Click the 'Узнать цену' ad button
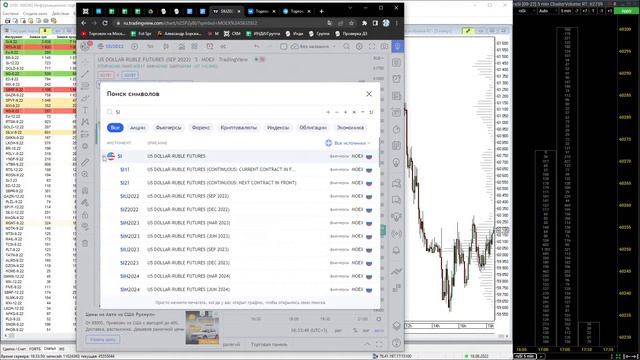 click(x=102, y=340)
